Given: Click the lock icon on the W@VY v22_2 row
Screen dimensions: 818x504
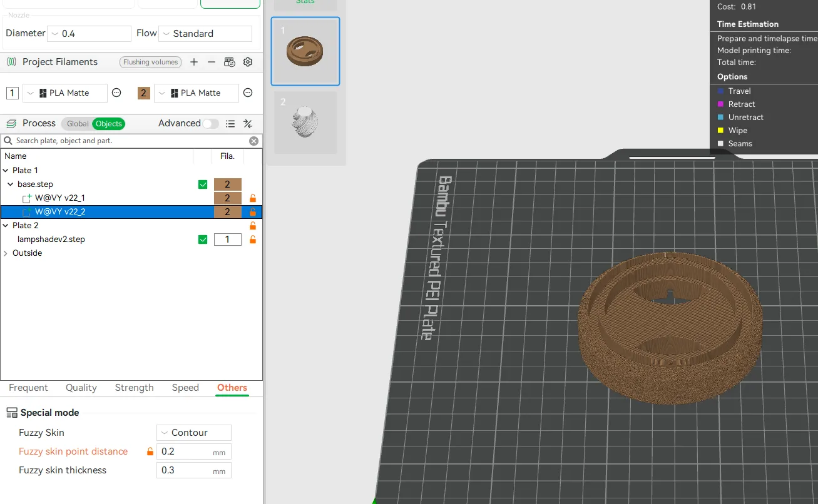Looking at the screenshot, I should point(253,212).
